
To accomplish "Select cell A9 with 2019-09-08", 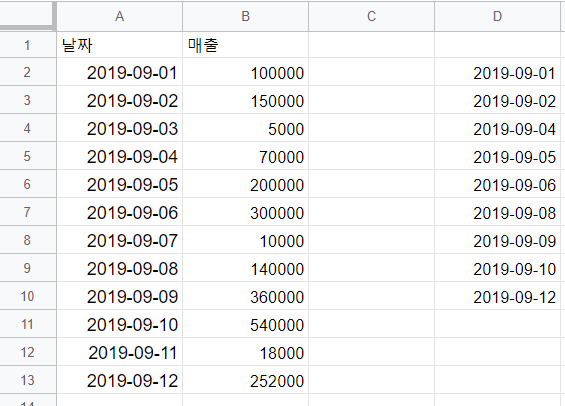I will point(120,268).
